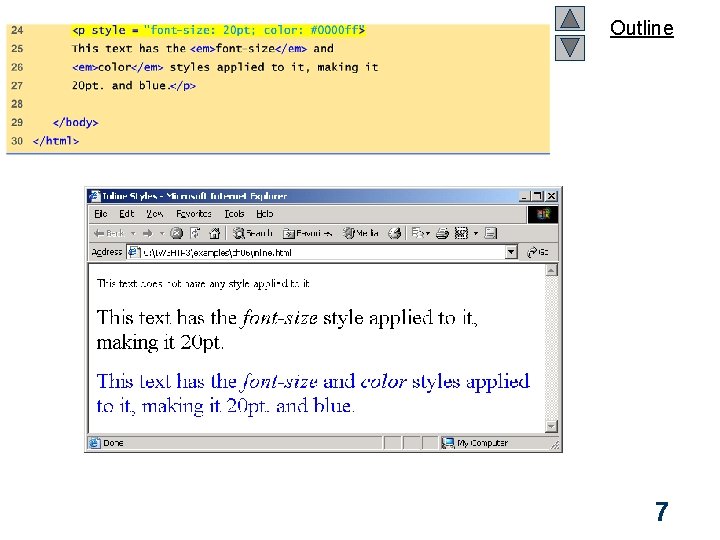Image resolution: width=720 pixels, height=540 pixels.
Task: Click the text 'making it 20pt.' in black
Action: (x=160, y=343)
